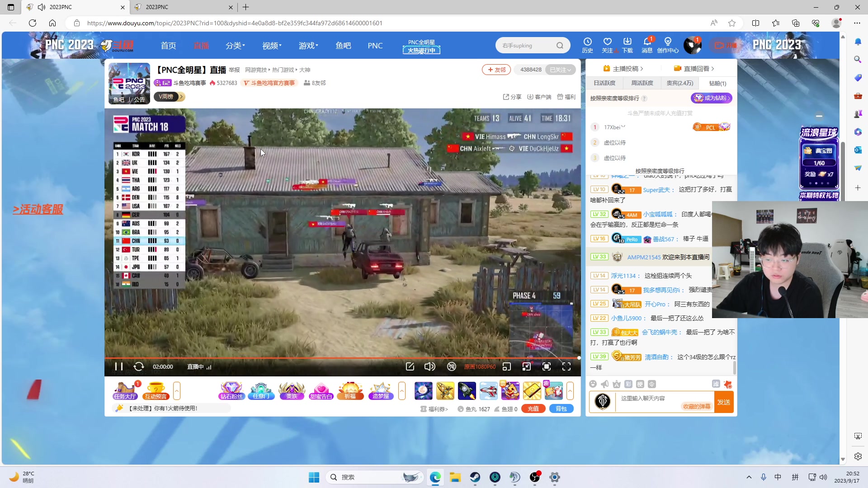Click megaphone broadcast icon in chat

click(605, 384)
